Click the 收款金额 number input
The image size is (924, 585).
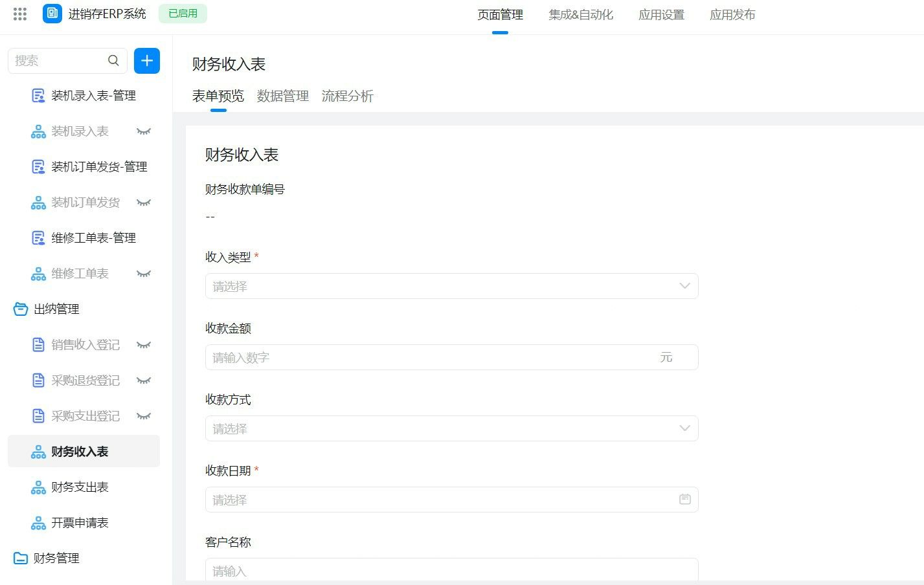pyautogui.click(x=451, y=357)
